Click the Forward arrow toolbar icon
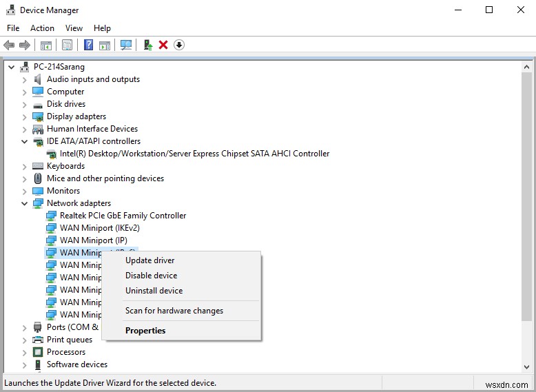The height and width of the screenshot is (392, 536). coord(25,45)
